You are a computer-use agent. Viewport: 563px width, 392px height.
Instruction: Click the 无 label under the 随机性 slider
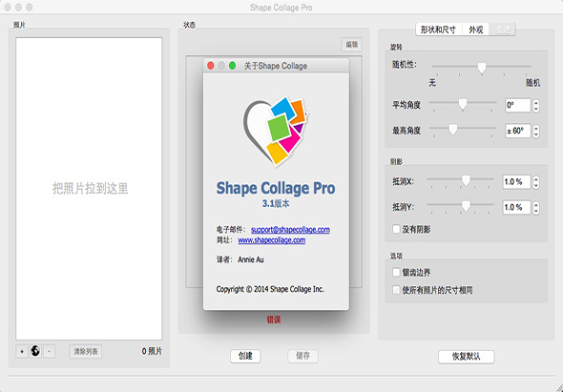432,83
